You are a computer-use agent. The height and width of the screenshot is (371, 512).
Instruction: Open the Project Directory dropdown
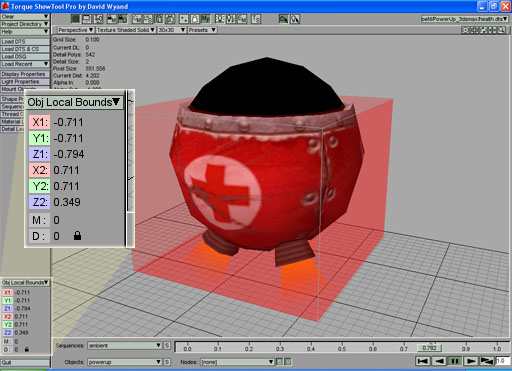coord(25,24)
